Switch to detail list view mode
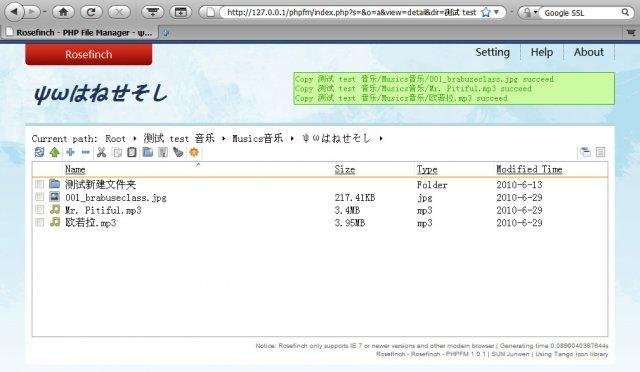 pos(600,152)
